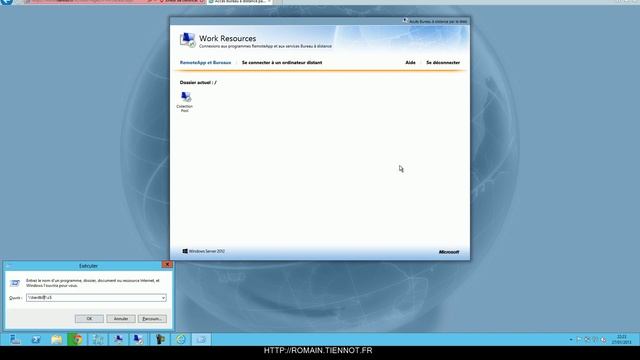Click OK in the Exécuter dialog

coord(89,318)
